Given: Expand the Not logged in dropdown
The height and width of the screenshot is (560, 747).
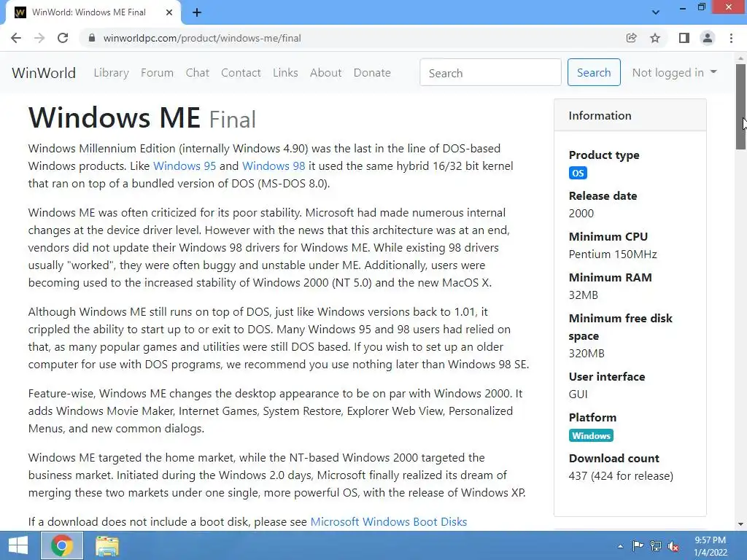Looking at the screenshot, I should click(674, 72).
